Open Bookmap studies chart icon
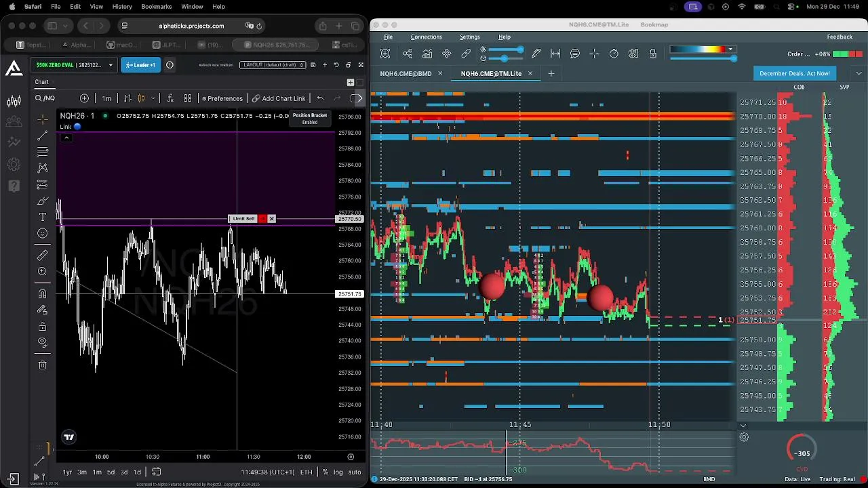 (x=427, y=54)
